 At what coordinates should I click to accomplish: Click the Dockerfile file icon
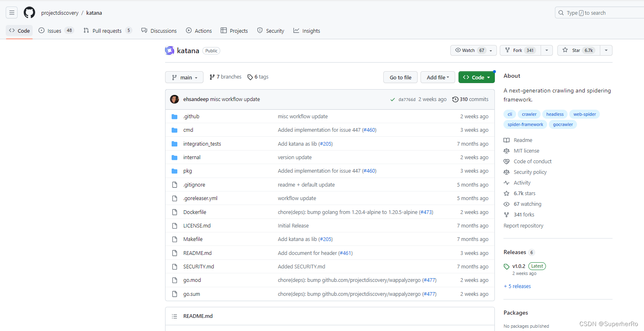coord(174,212)
